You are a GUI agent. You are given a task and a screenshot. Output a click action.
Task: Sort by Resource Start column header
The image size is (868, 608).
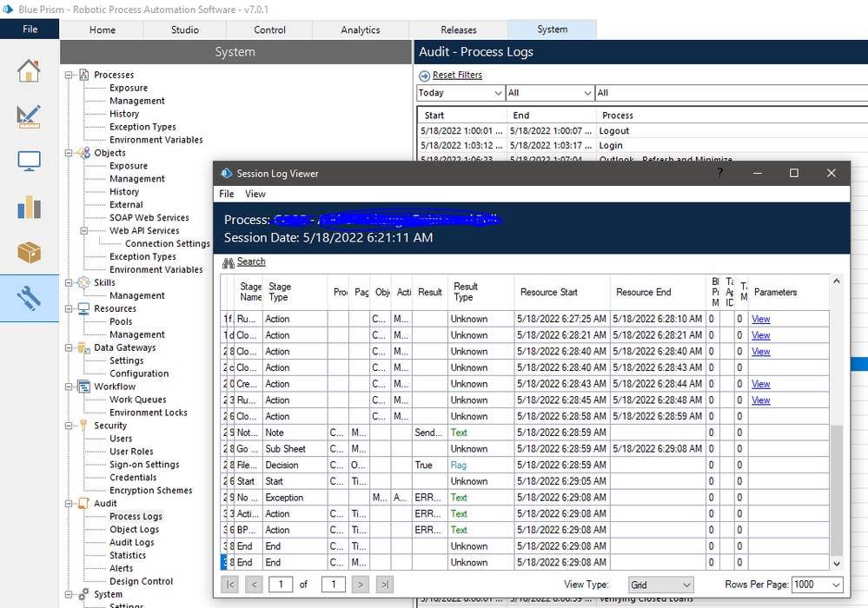[562, 292]
